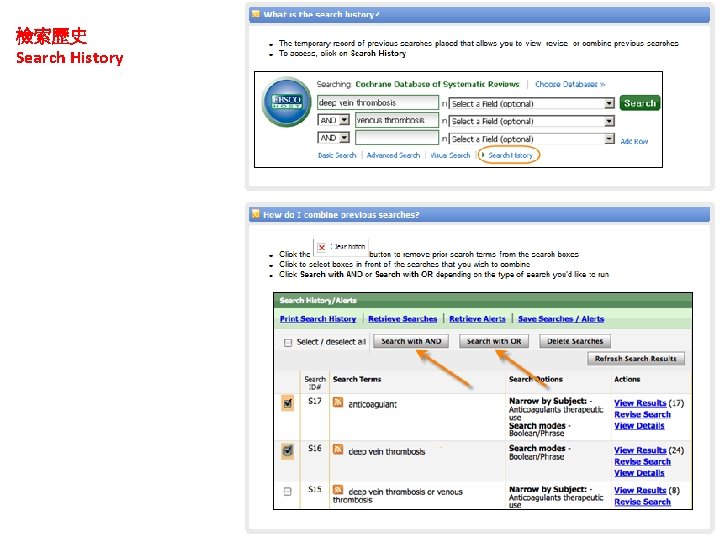Click the EBSCO logo icon
The width and height of the screenshot is (720, 540).
tap(287, 102)
